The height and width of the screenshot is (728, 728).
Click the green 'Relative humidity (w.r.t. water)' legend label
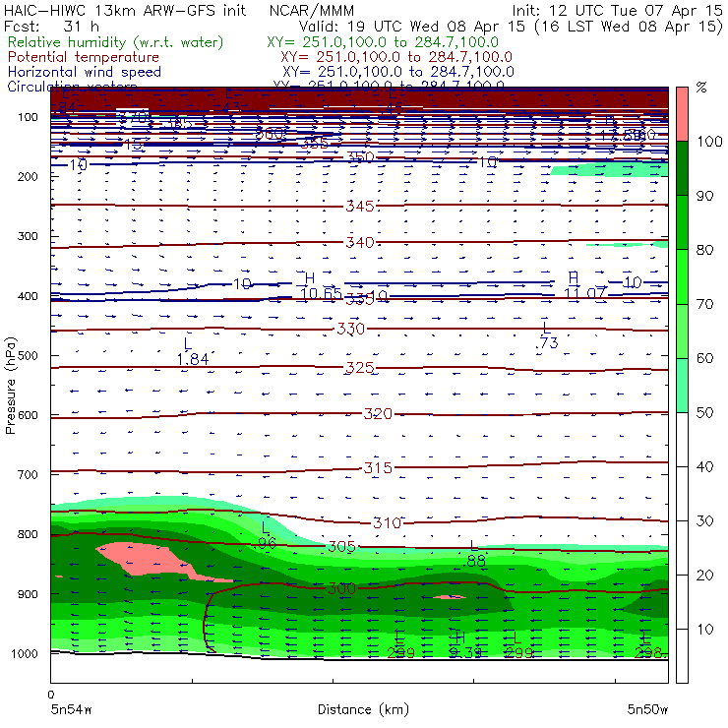(x=116, y=42)
